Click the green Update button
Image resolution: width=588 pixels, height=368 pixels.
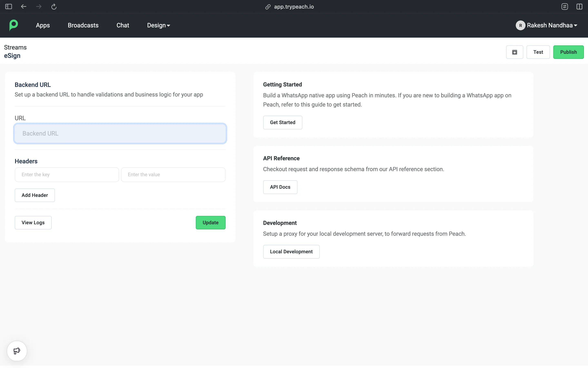[211, 222]
